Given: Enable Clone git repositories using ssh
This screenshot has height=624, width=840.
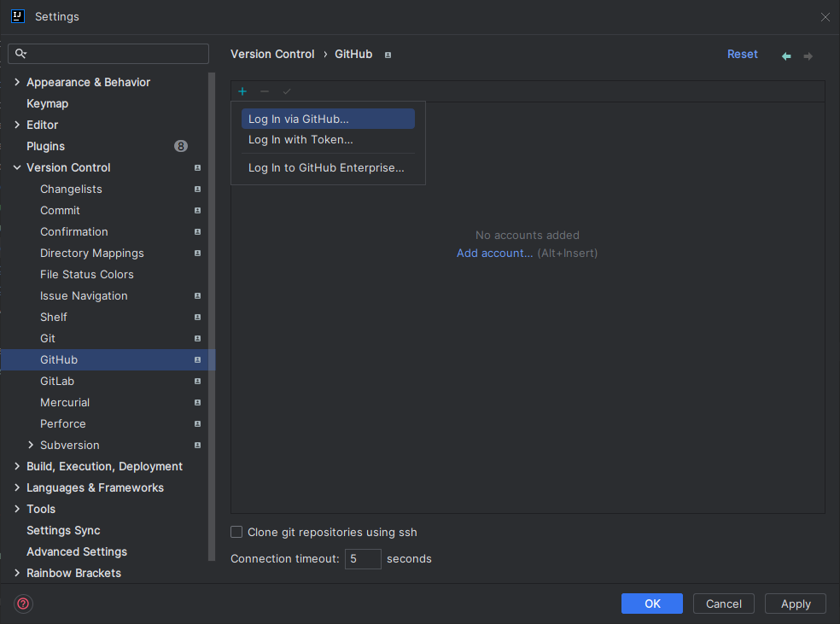Looking at the screenshot, I should coord(236,532).
